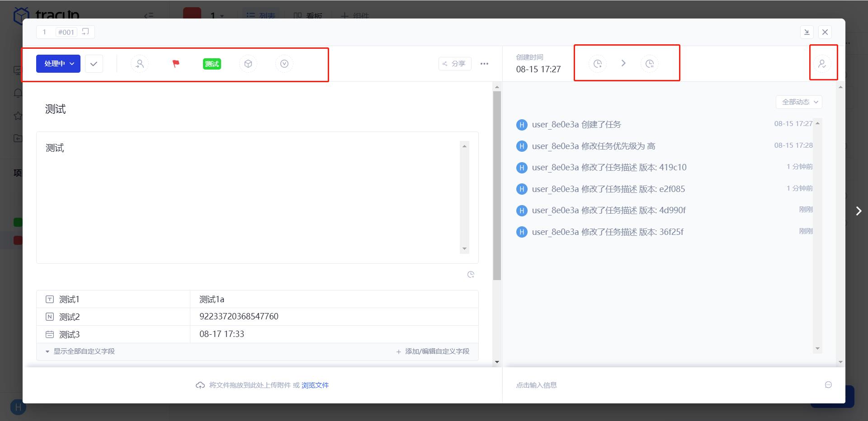Click the follower person icon at top right
Screen dimensions: 868x421
822,64
